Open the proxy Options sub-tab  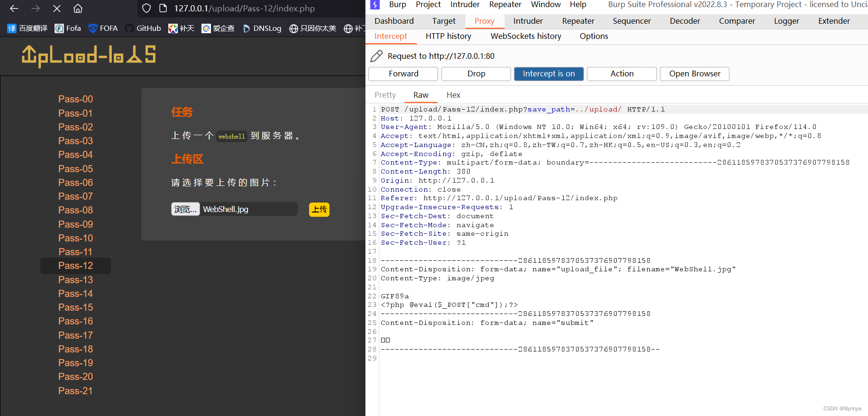[x=594, y=36]
